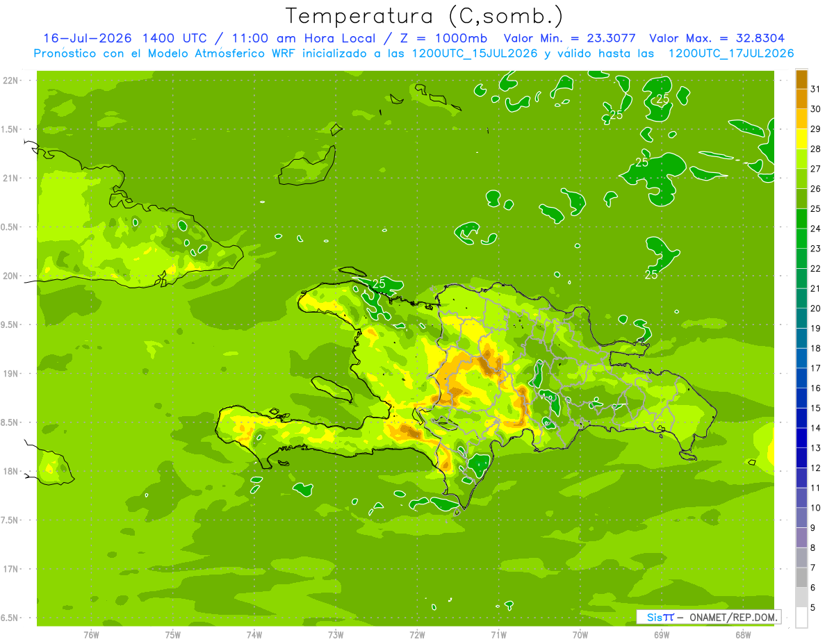The width and height of the screenshot is (834, 644).
Task: Click the 22N latitude label
Action: point(12,81)
